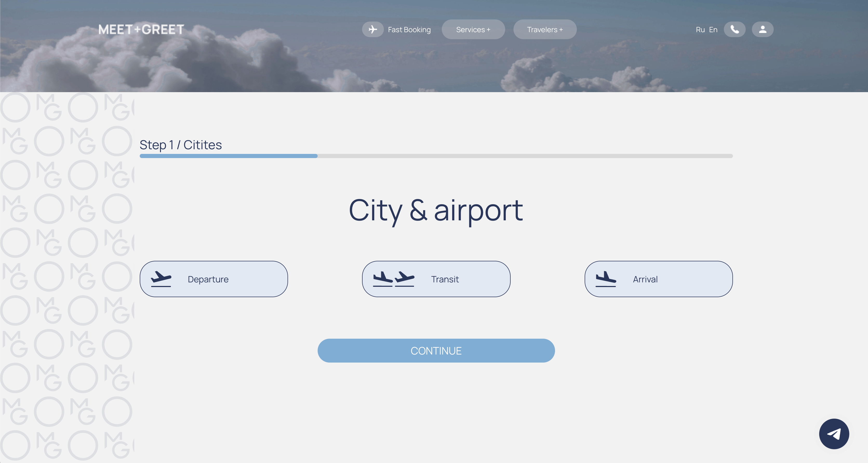Click the MEET+GREET logo icon
868x463 pixels.
click(x=141, y=29)
